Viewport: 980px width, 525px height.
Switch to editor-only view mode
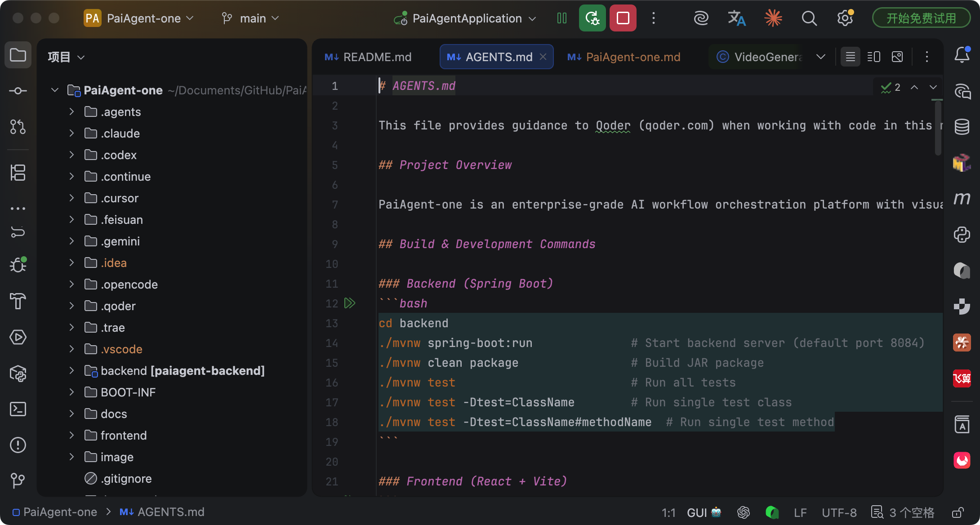(851, 57)
